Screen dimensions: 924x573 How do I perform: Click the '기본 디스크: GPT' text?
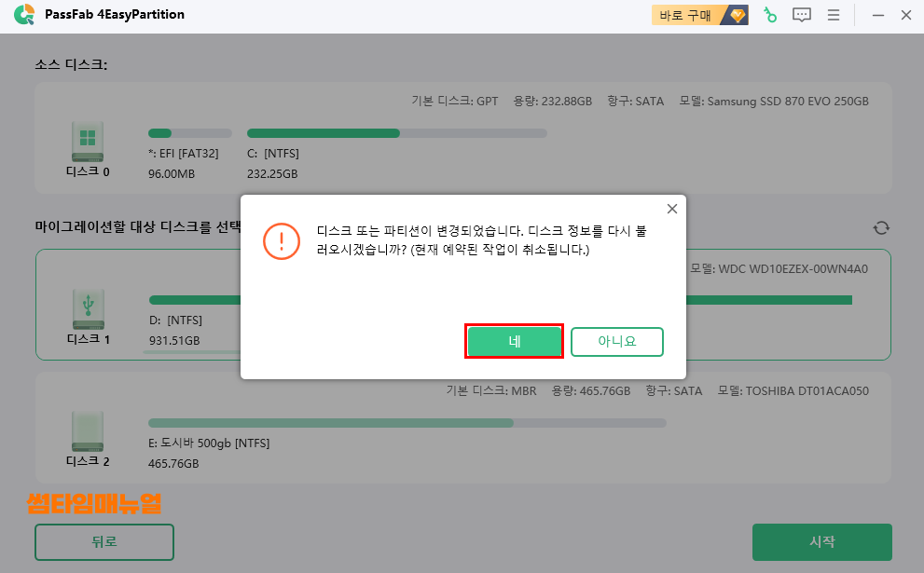454,102
